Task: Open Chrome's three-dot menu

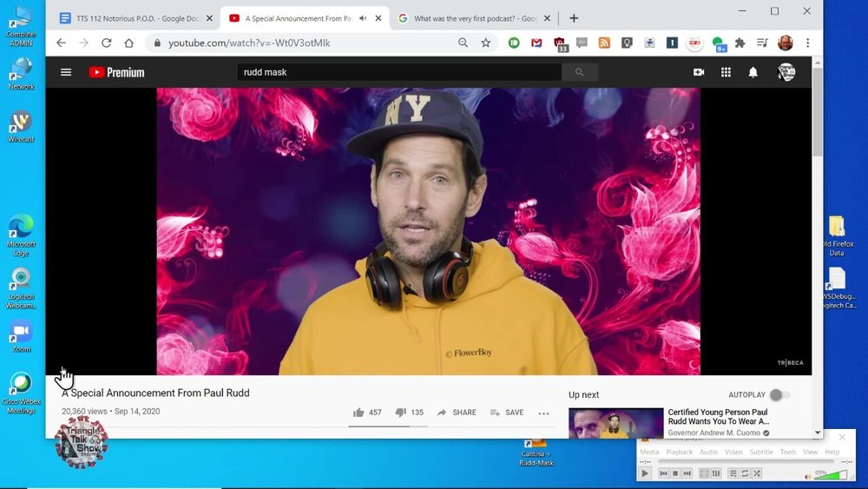Action: 807,43
